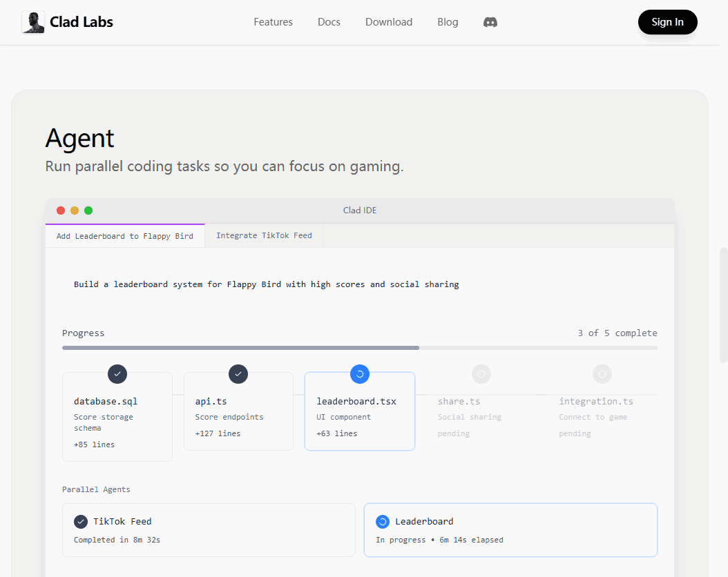Click the red window dot in Clad IDE
Image resolution: width=728 pixels, height=577 pixels.
coord(61,211)
